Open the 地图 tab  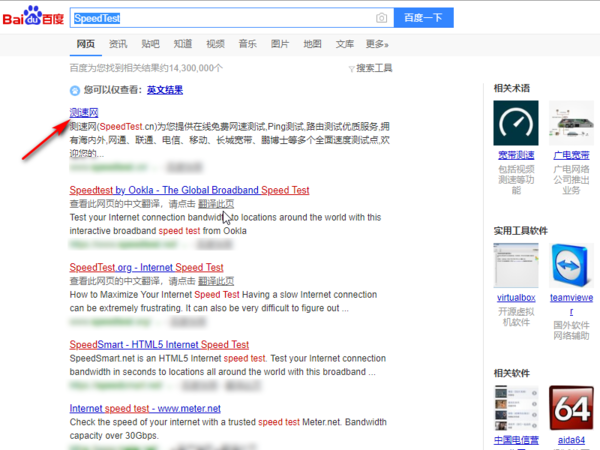(x=312, y=44)
